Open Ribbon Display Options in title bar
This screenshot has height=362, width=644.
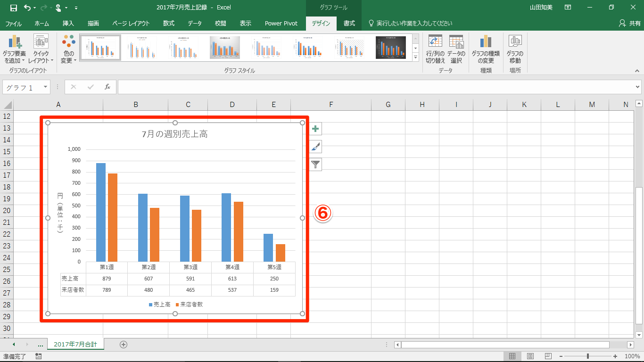(568, 8)
